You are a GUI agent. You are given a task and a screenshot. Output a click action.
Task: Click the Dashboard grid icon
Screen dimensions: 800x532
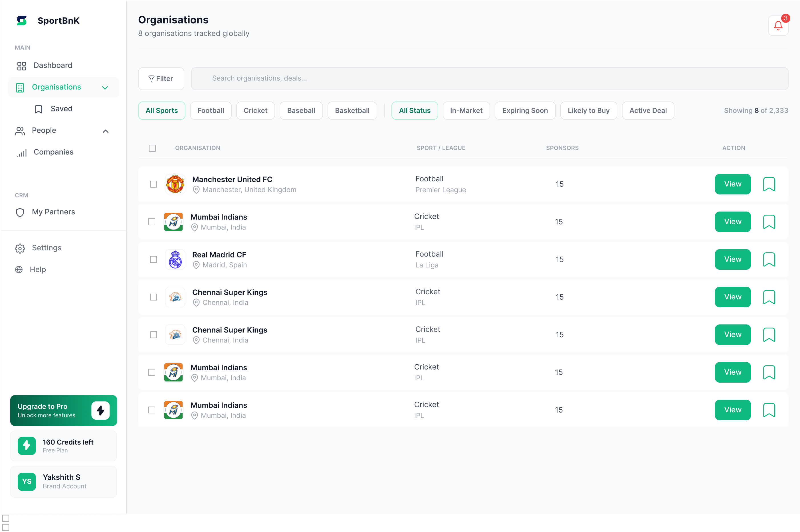click(22, 66)
